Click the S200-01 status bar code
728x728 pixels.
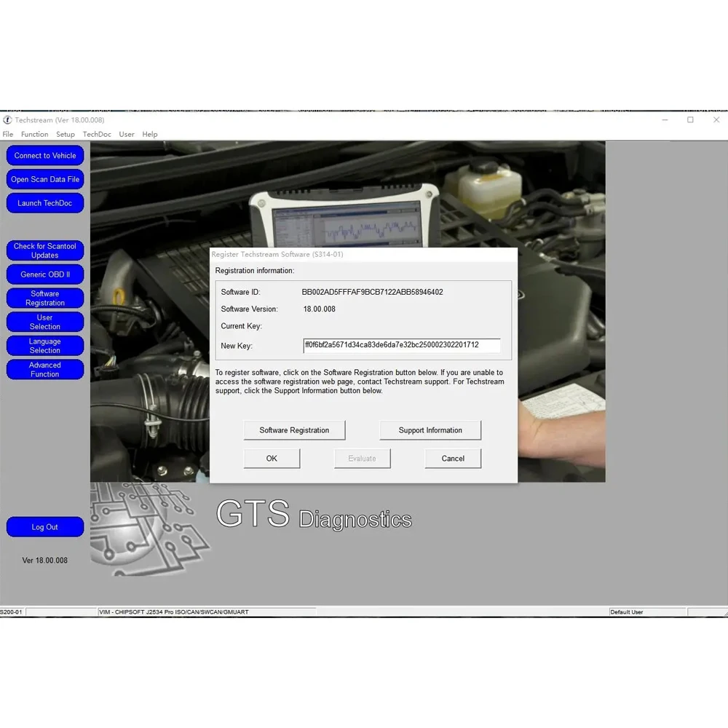pyautogui.click(x=11, y=612)
